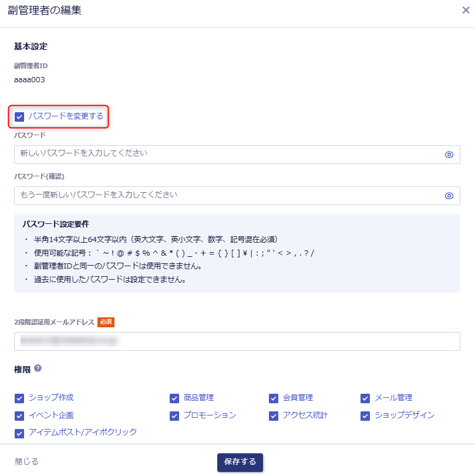This screenshot has width=475, height=476.
Task: Uncheck アクセス統計 permission
Action: (x=274, y=416)
